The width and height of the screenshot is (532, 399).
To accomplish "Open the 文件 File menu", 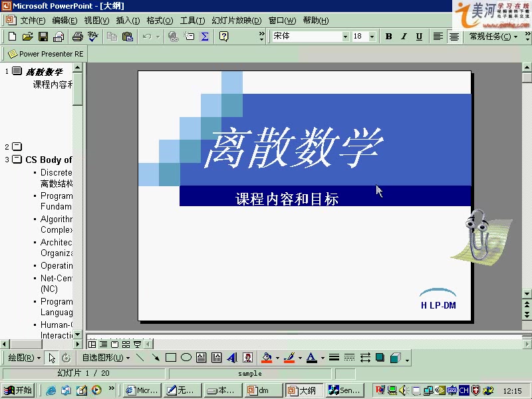I will (33, 21).
